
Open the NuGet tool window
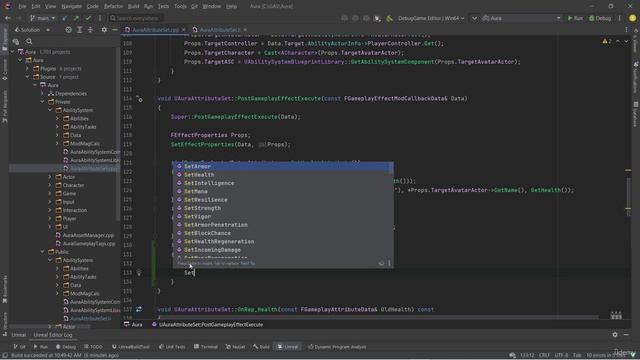click(x=236, y=347)
